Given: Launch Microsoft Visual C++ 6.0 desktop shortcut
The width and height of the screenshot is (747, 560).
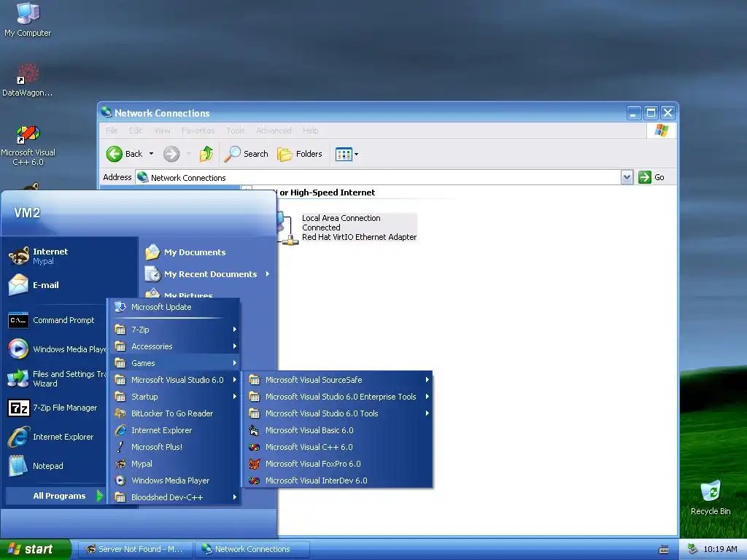Looking at the screenshot, I should (28, 145).
